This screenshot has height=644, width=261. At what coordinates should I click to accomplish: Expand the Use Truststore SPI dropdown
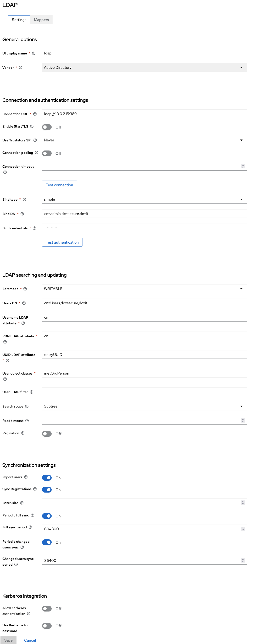pos(144,140)
